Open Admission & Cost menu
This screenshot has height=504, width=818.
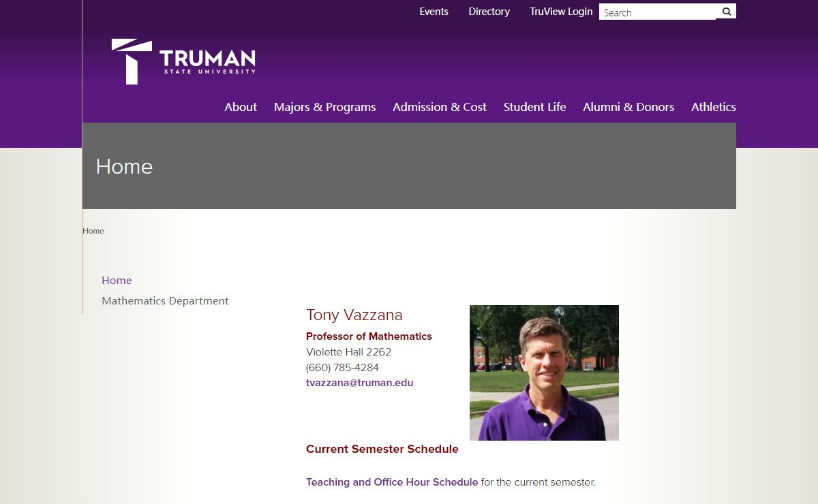pos(440,107)
